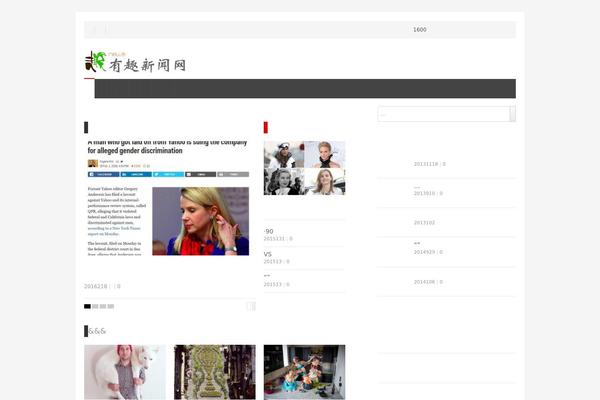600x400 pixels.
Task: Click the "2014929 | 0" sidebar entry
Action: point(428,252)
